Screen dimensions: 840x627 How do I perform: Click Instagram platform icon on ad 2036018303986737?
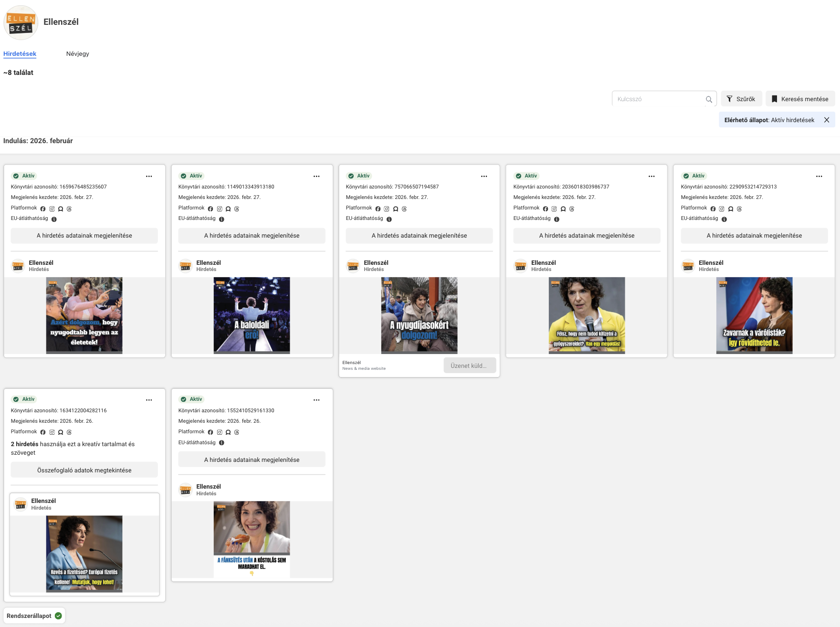click(x=554, y=209)
